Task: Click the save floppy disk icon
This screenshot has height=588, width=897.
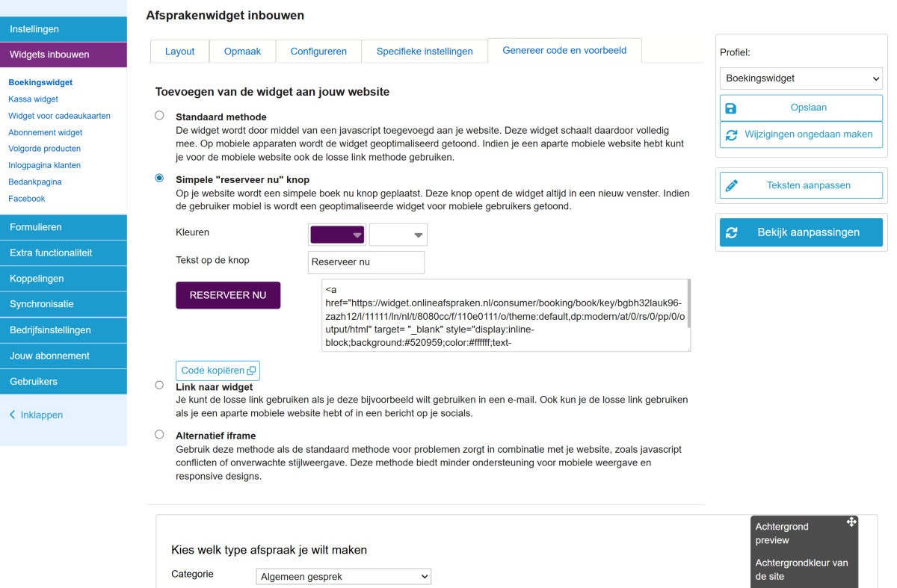Action: tap(731, 108)
